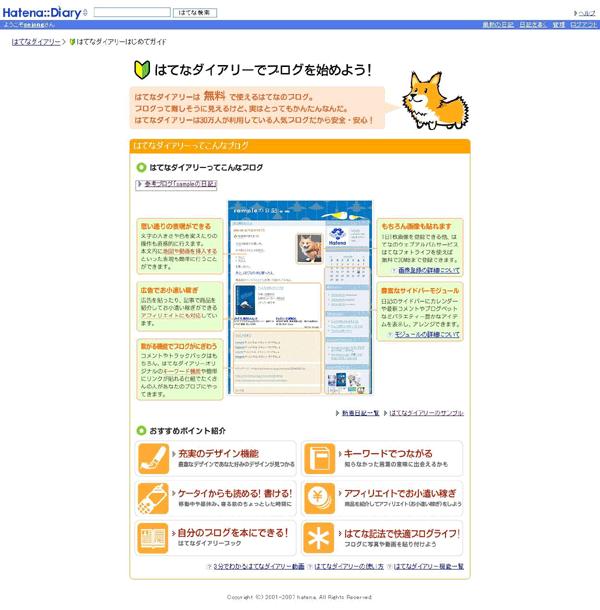
Task: Click the paintbrush design feature icon
Action: tap(153, 458)
